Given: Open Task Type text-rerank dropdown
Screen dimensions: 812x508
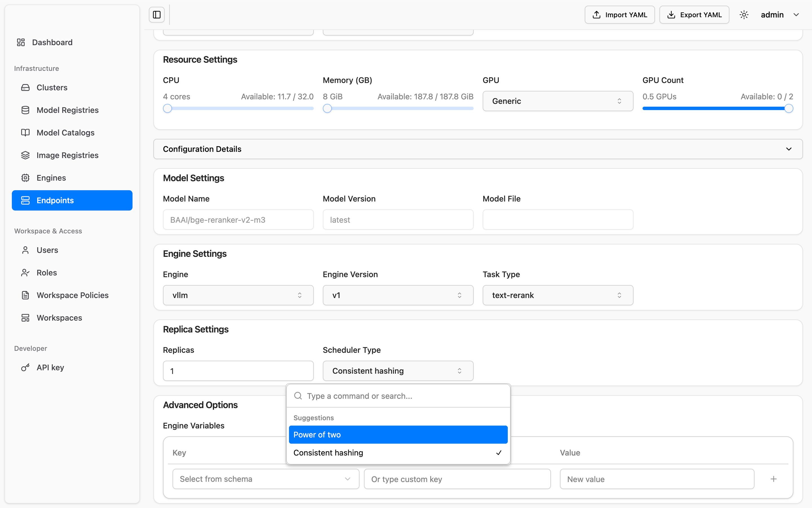Looking at the screenshot, I should 558,295.
